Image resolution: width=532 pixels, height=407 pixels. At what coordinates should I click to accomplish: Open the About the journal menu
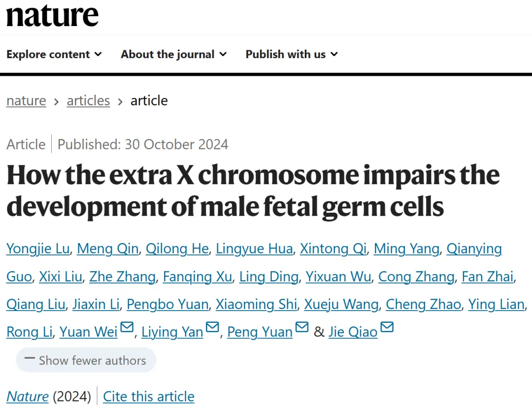click(174, 54)
